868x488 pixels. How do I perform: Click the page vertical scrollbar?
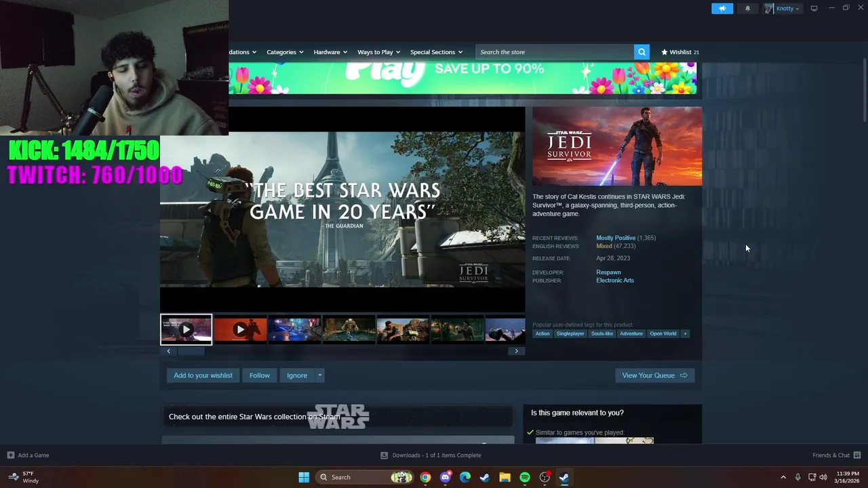[x=865, y=91]
